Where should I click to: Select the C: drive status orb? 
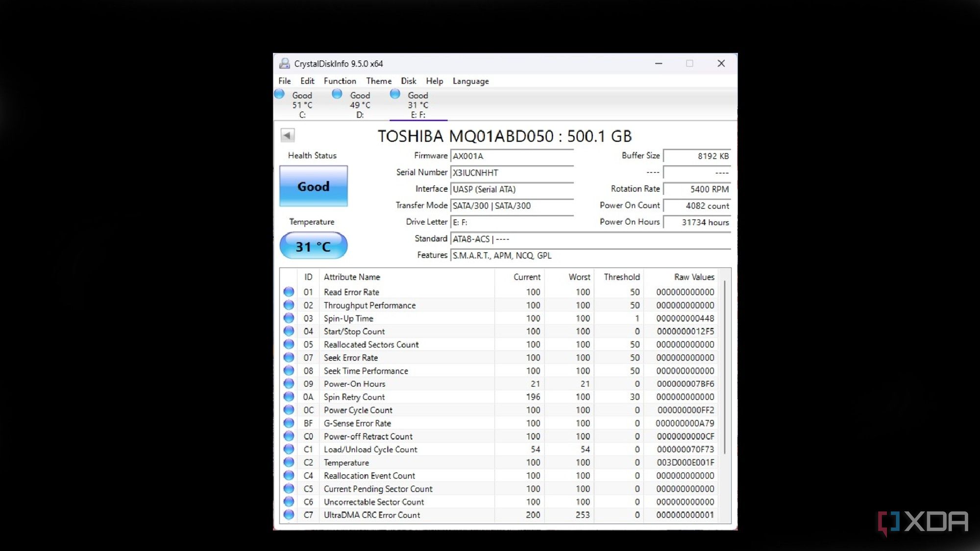coord(279,94)
